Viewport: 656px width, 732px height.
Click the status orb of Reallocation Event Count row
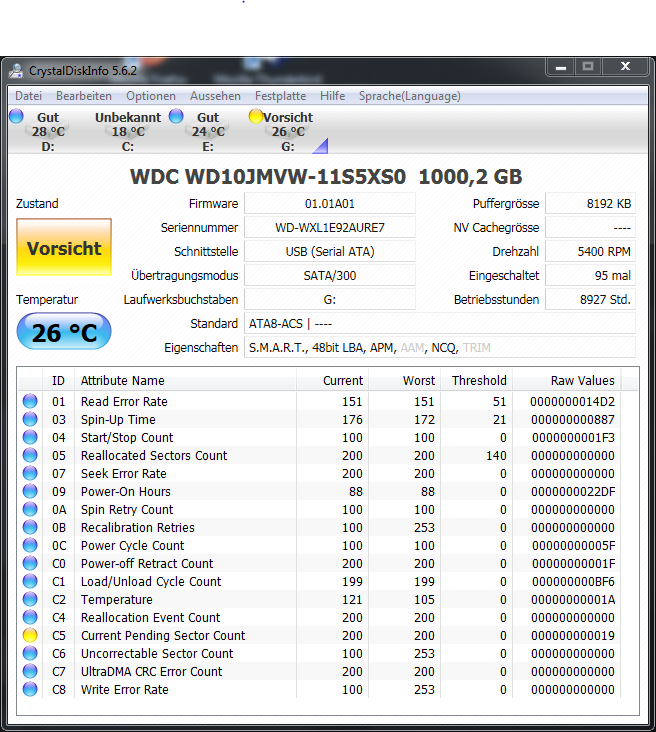30,617
